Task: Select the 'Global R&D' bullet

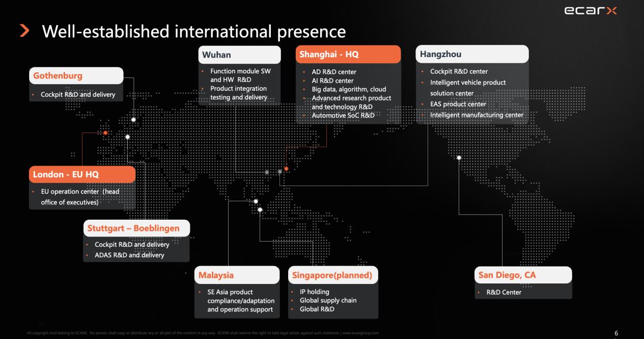Action: (x=317, y=309)
